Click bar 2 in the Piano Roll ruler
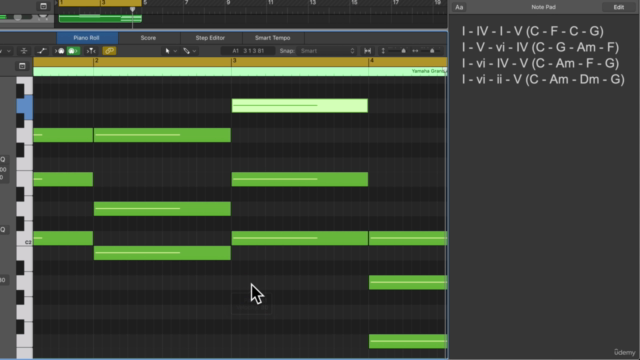The image size is (640, 360). pos(96,61)
